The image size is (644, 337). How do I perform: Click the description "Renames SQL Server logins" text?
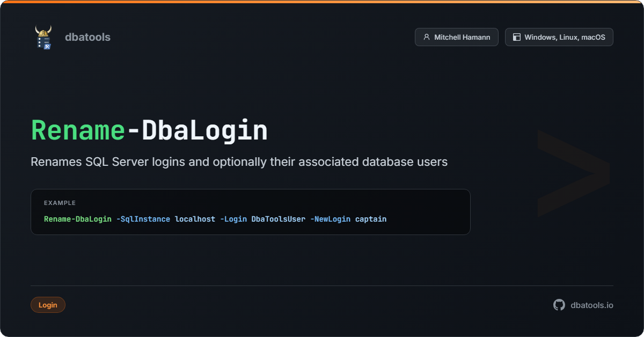[x=239, y=162]
